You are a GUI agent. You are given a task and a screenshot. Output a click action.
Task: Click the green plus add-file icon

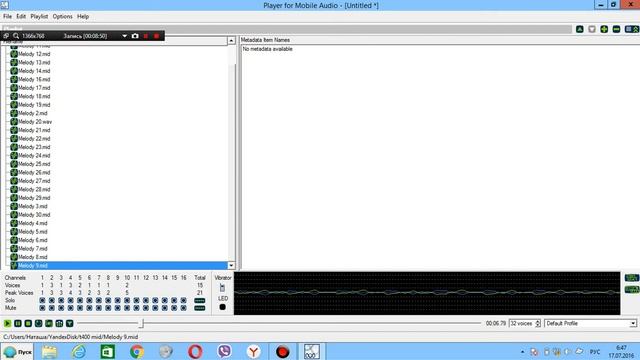click(x=604, y=29)
